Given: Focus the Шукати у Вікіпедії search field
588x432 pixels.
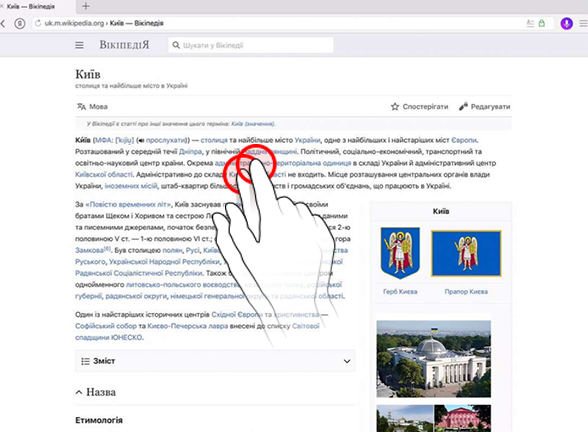Looking at the screenshot, I should [251, 45].
